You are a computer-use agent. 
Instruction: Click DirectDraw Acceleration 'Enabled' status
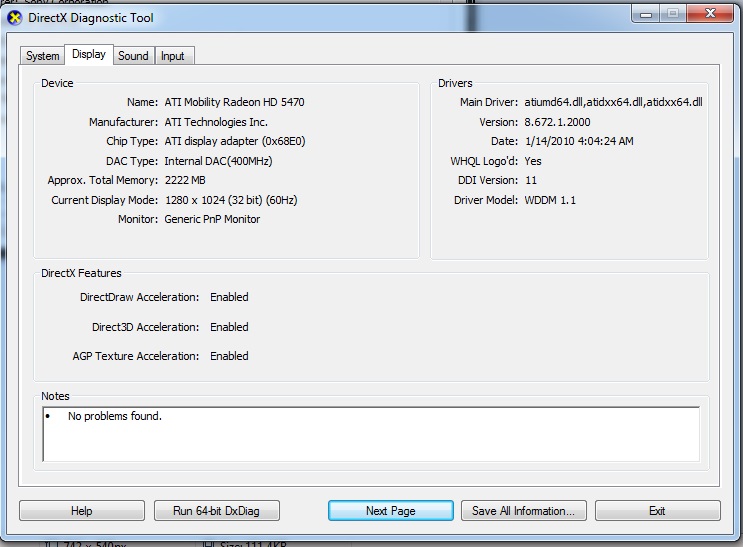pyautogui.click(x=229, y=297)
